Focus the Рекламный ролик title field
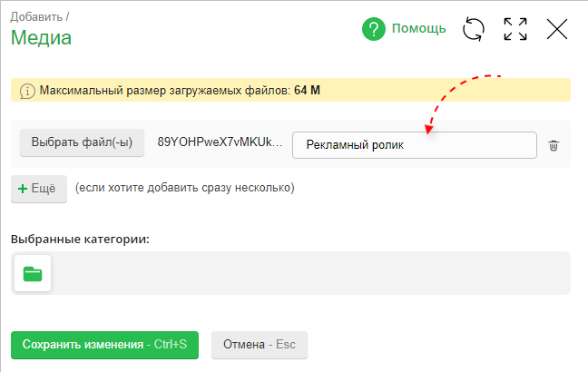 (414, 145)
